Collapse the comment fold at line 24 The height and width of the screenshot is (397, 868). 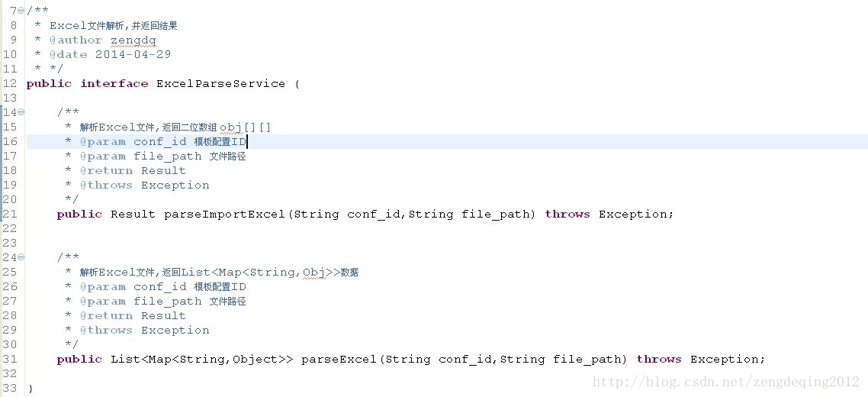tap(21, 257)
